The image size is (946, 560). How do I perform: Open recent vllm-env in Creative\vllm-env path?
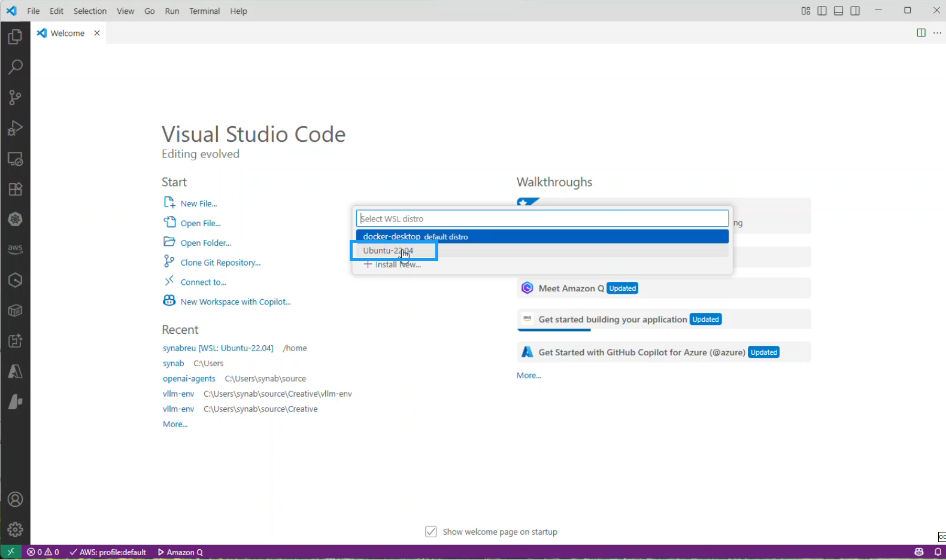pyautogui.click(x=178, y=394)
